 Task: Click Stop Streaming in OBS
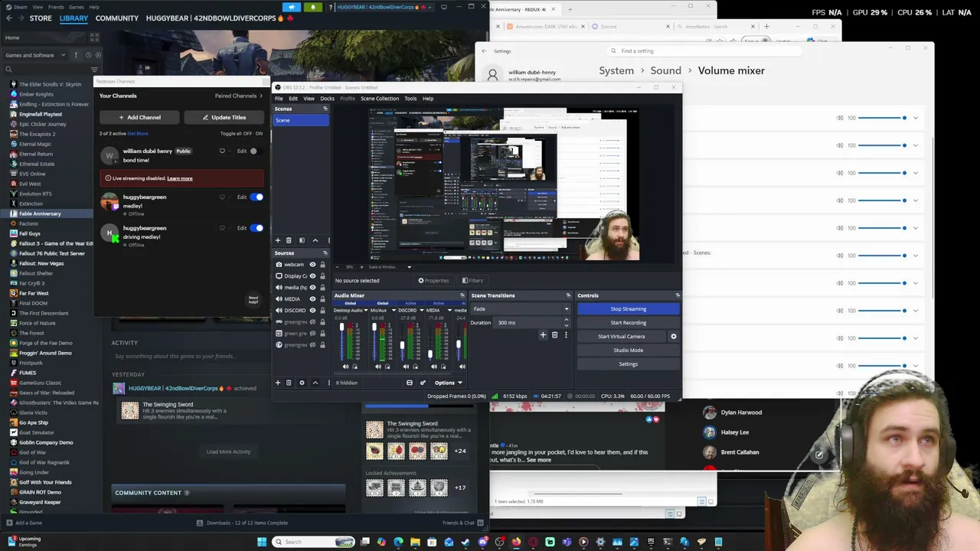[628, 309]
